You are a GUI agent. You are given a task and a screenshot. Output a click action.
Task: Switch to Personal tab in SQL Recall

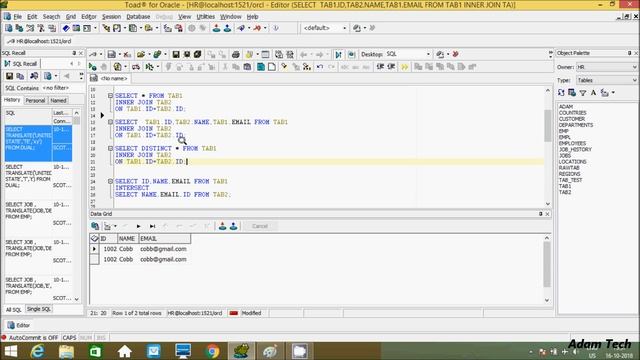click(x=35, y=100)
